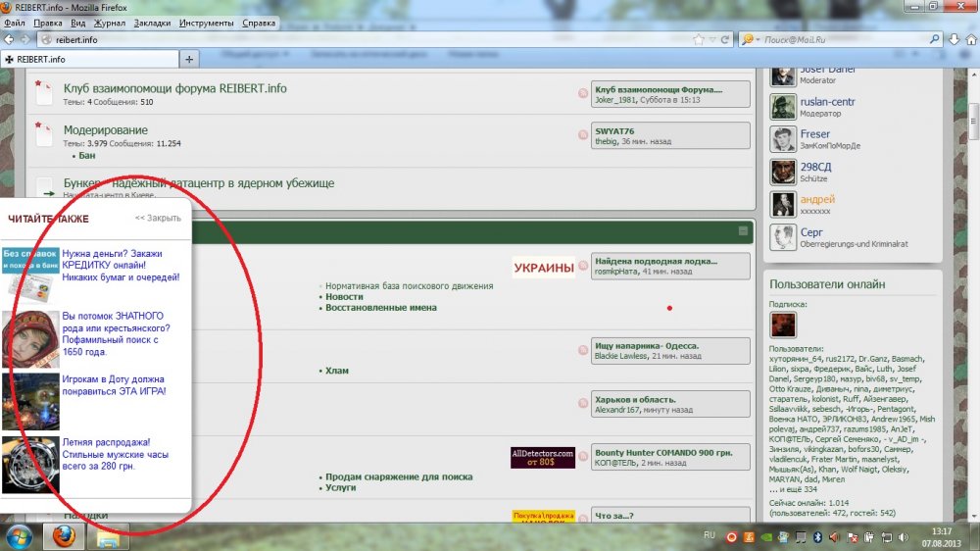
Task: Switch the RU keyboard language indicator
Action: (710, 535)
